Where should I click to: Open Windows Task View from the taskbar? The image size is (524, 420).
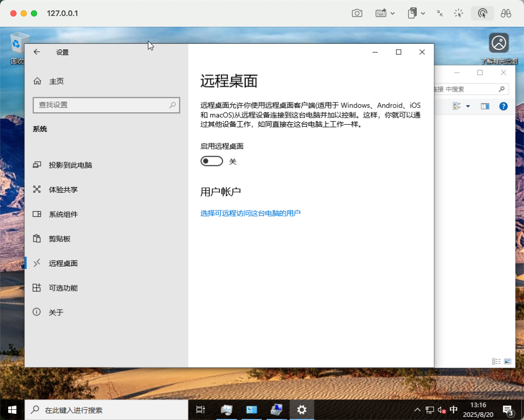[200, 410]
